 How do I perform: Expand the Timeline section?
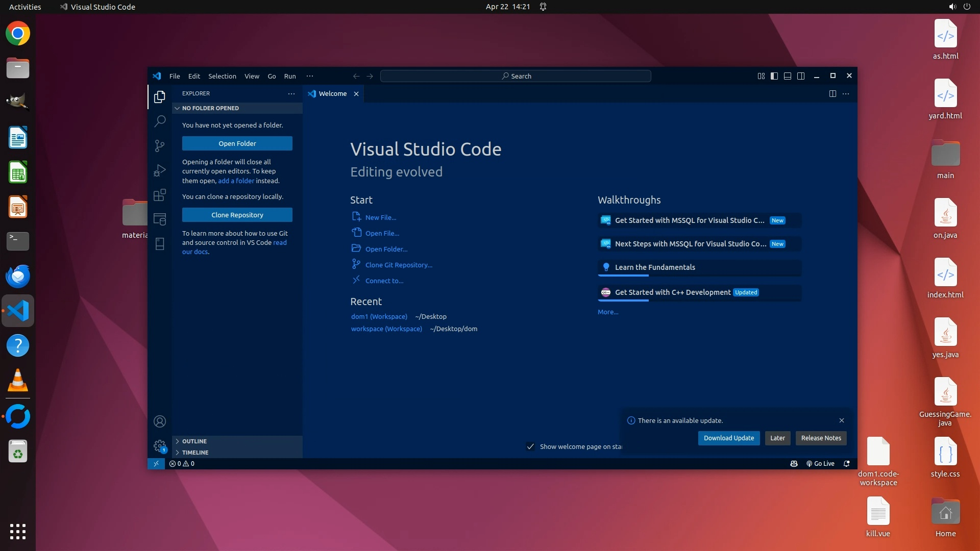point(195,453)
